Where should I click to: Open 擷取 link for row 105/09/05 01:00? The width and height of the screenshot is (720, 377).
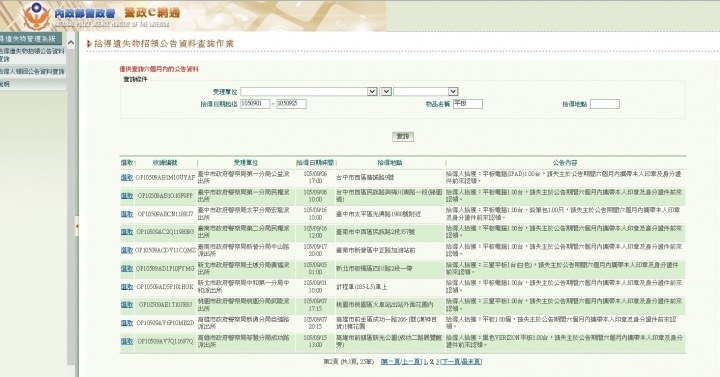(x=127, y=268)
